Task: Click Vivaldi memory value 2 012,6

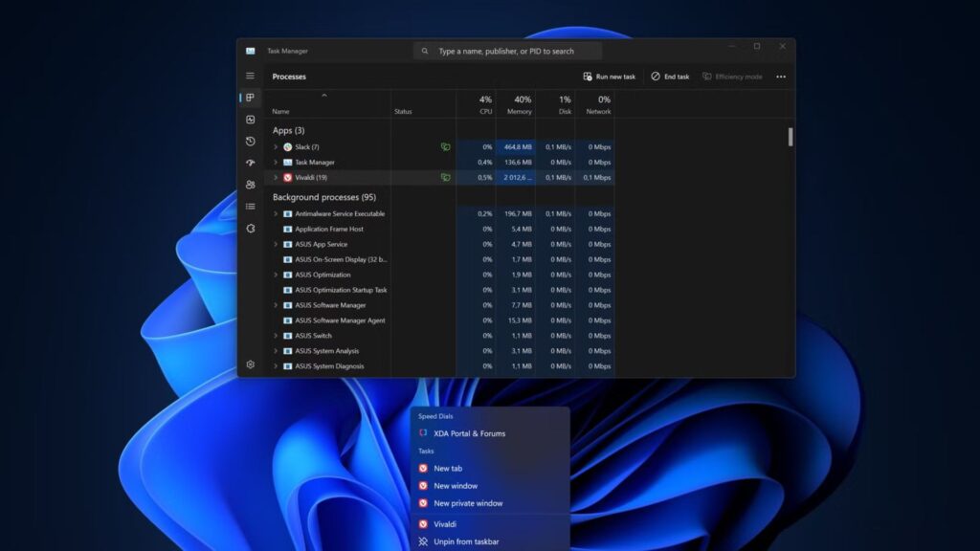Action: pyautogui.click(x=518, y=177)
